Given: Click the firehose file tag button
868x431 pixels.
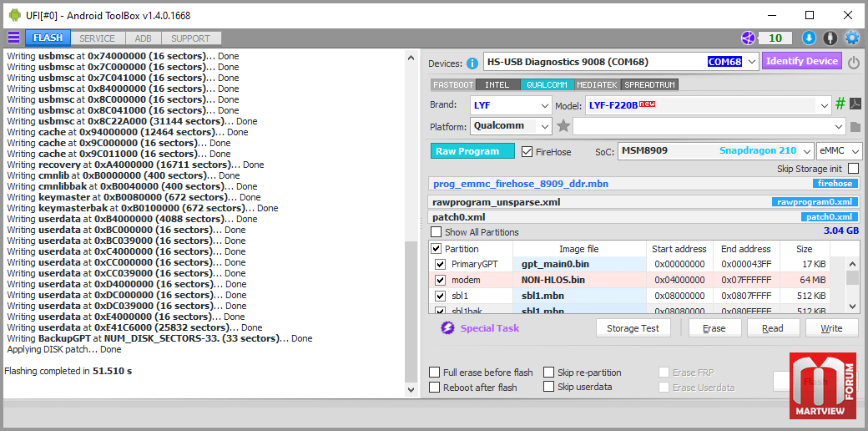Looking at the screenshot, I should pyautogui.click(x=835, y=184).
